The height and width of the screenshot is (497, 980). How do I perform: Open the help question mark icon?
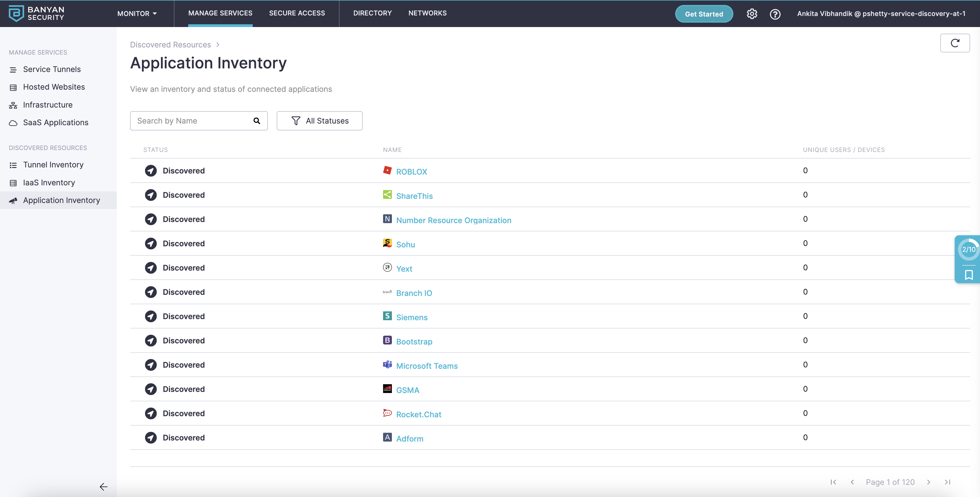(x=775, y=14)
